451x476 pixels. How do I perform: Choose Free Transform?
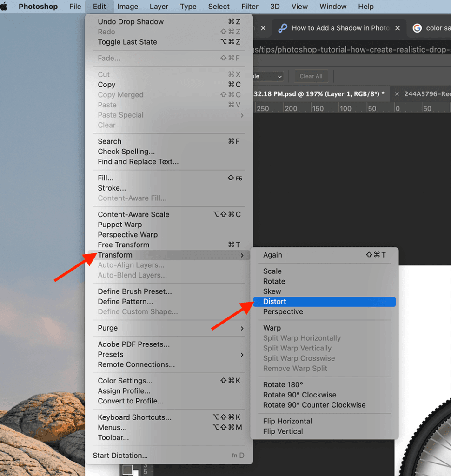pos(169,245)
